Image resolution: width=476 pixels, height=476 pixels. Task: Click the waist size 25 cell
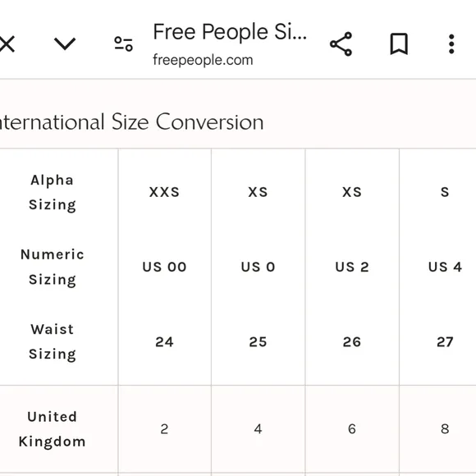[x=258, y=342]
